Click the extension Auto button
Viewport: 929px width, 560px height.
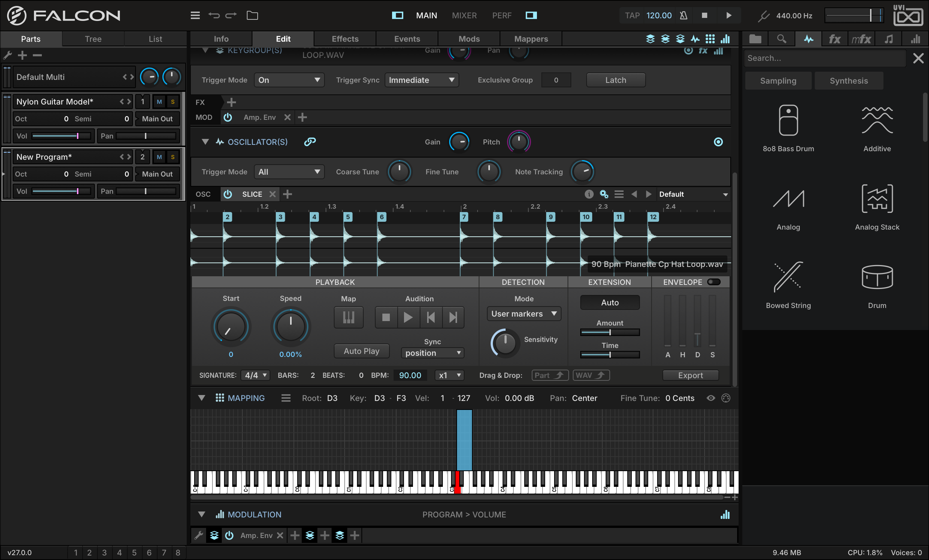(x=610, y=303)
